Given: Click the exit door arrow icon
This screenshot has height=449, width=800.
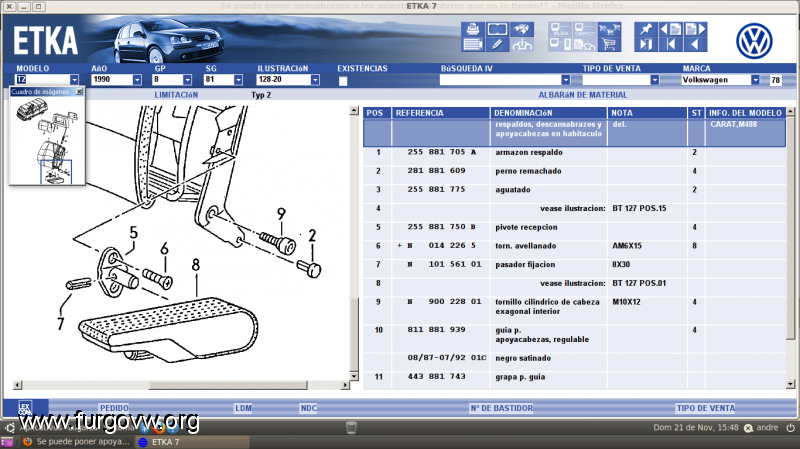Looking at the screenshot, I should coord(646,44).
